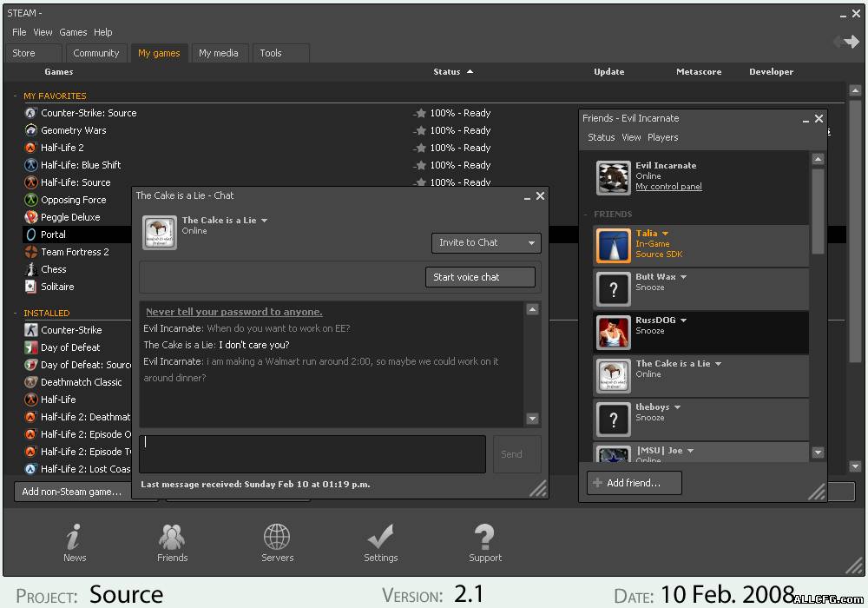The width and height of the screenshot is (868, 608).
Task: Open the Friends icon in bottom bar
Action: 172,536
